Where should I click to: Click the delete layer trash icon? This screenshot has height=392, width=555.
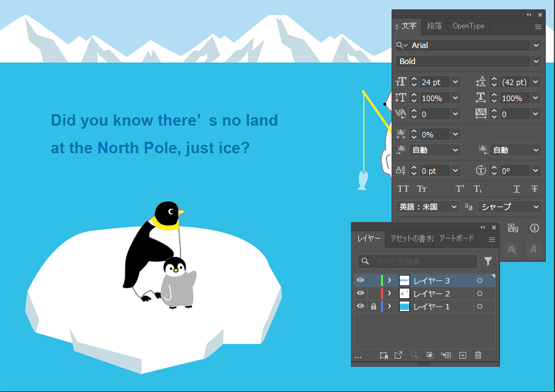(478, 356)
